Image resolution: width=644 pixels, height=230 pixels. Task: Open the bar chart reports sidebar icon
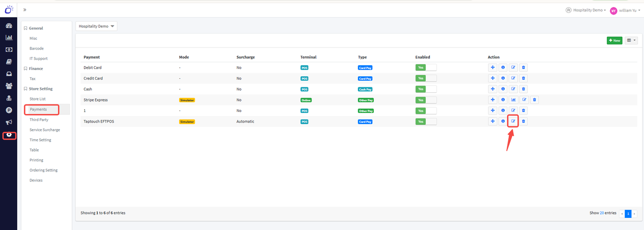pos(9,38)
